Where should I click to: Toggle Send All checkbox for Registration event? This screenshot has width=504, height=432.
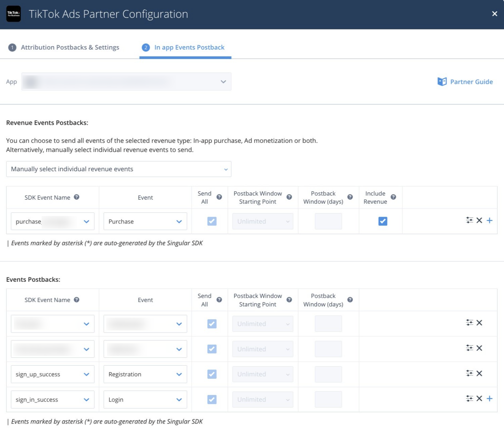[212, 374]
